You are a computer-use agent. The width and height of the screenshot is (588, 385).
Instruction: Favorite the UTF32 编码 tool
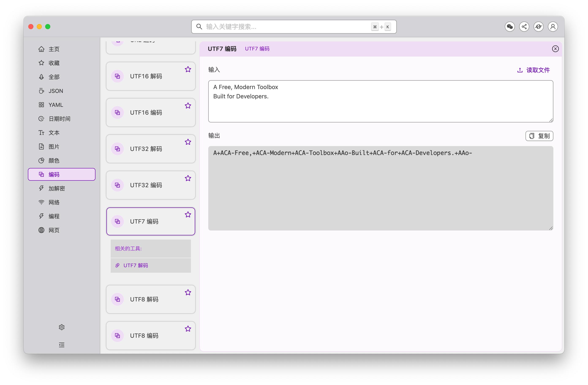click(188, 178)
